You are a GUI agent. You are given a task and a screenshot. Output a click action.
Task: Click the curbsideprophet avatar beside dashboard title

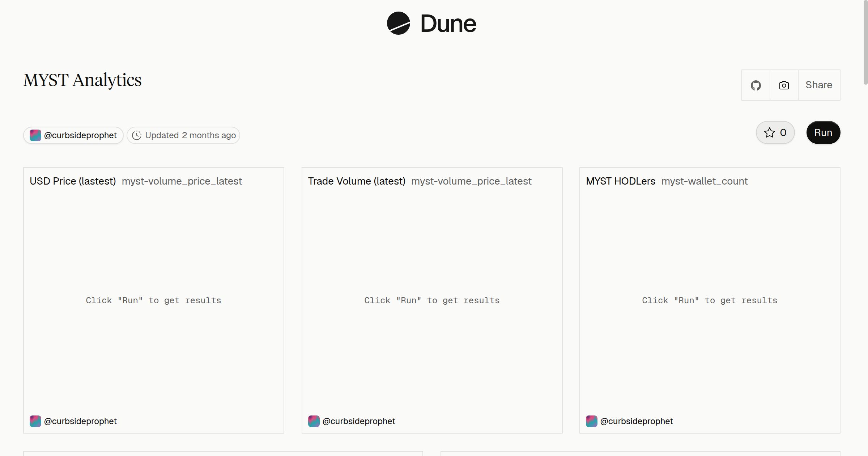[35, 135]
